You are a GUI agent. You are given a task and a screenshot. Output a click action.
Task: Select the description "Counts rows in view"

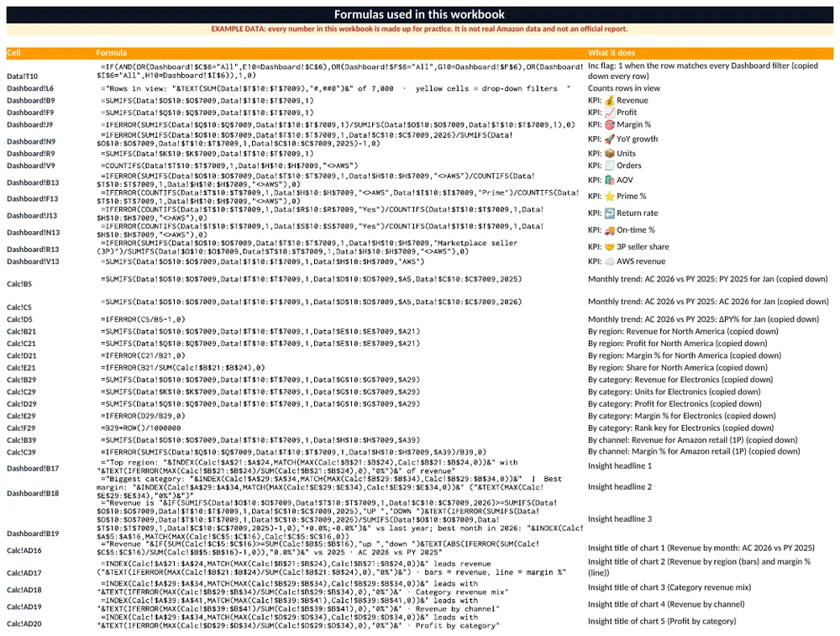pos(624,88)
